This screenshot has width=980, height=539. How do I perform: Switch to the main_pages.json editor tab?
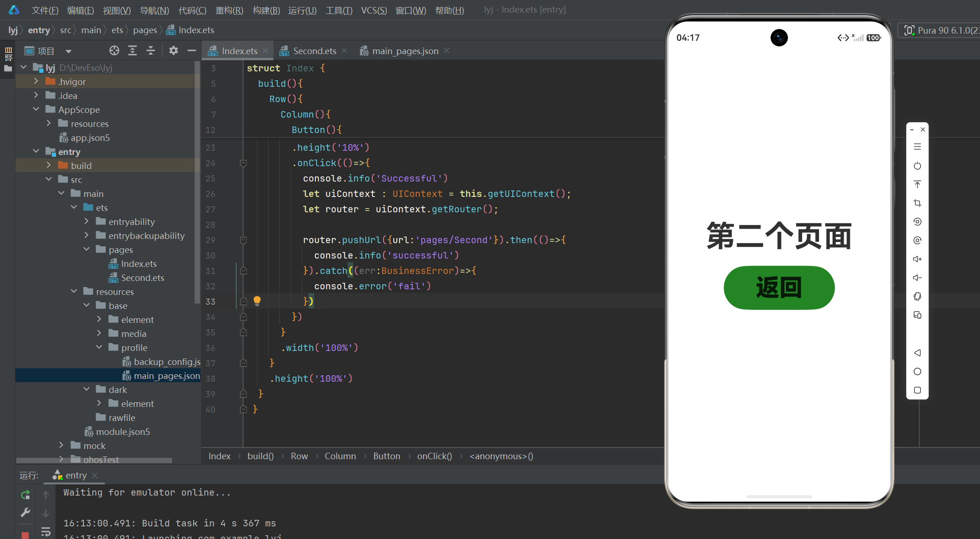tap(405, 51)
